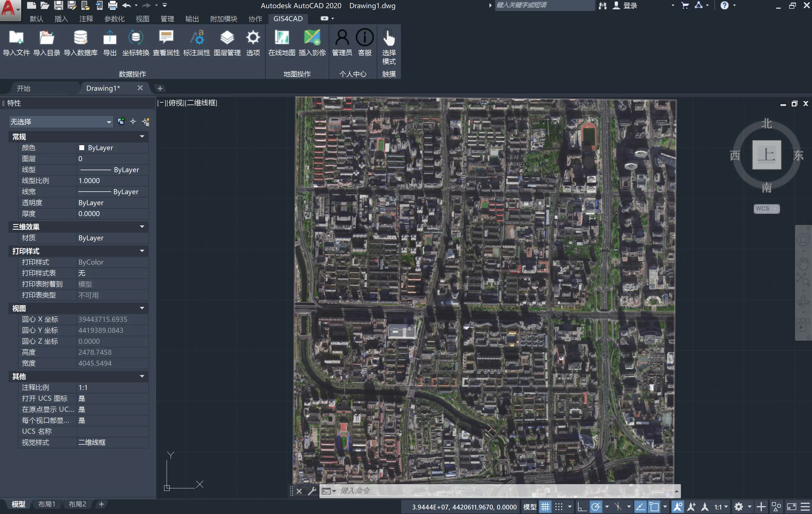Click the 客服 customer service icon

pos(365,38)
